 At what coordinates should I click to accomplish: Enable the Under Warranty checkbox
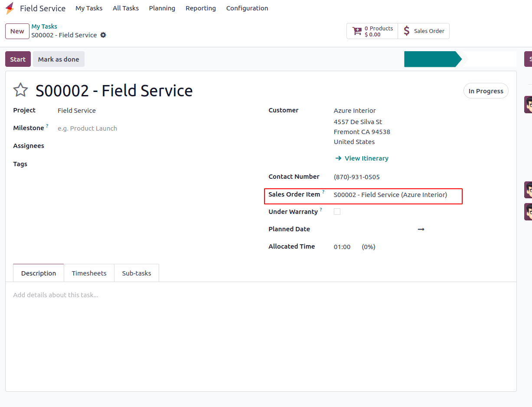point(337,212)
